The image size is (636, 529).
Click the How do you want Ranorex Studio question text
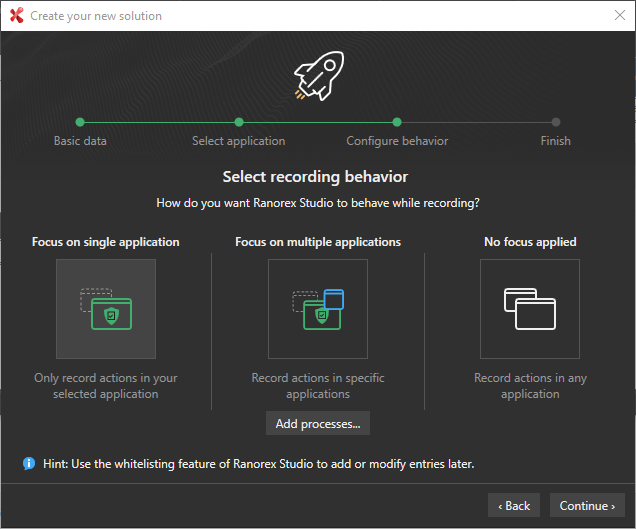318,203
